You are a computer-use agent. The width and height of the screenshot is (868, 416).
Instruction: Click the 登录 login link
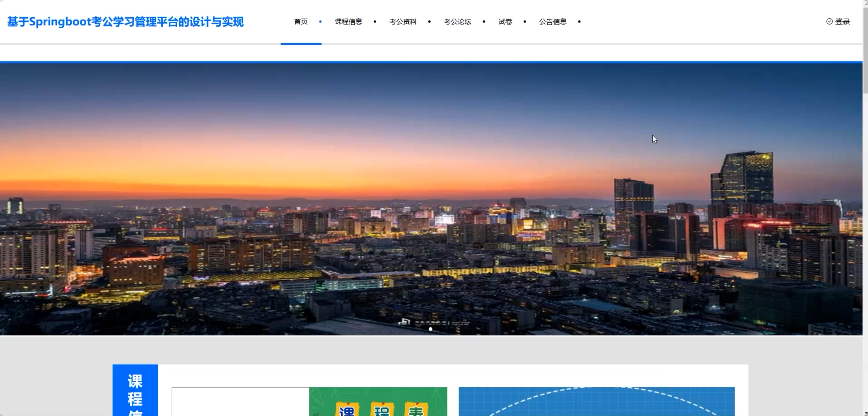(842, 21)
